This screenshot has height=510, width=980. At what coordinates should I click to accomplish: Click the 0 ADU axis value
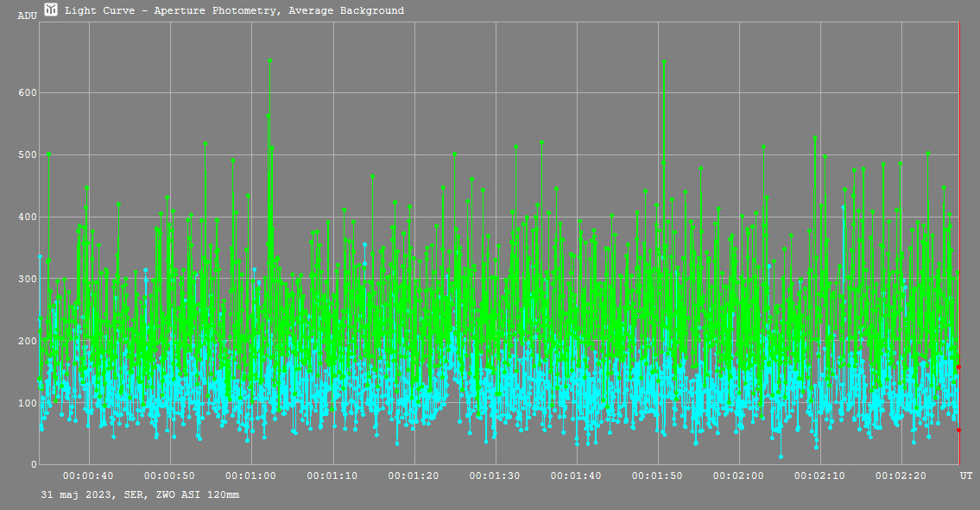(34, 464)
